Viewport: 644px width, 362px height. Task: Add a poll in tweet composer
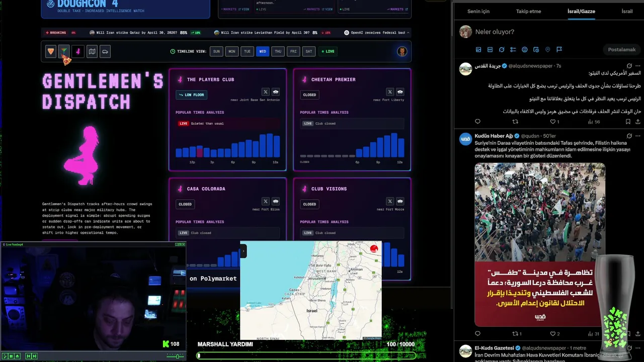click(x=513, y=50)
